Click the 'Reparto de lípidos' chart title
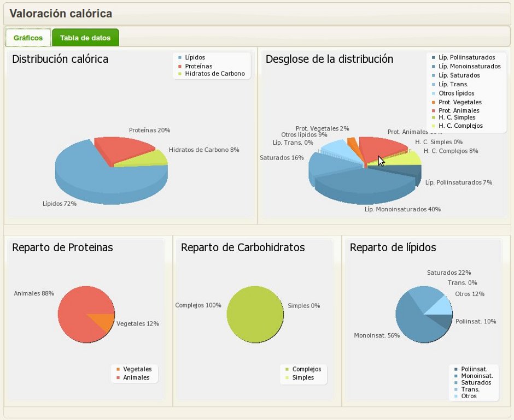The width and height of the screenshot is (514, 420). (x=393, y=247)
